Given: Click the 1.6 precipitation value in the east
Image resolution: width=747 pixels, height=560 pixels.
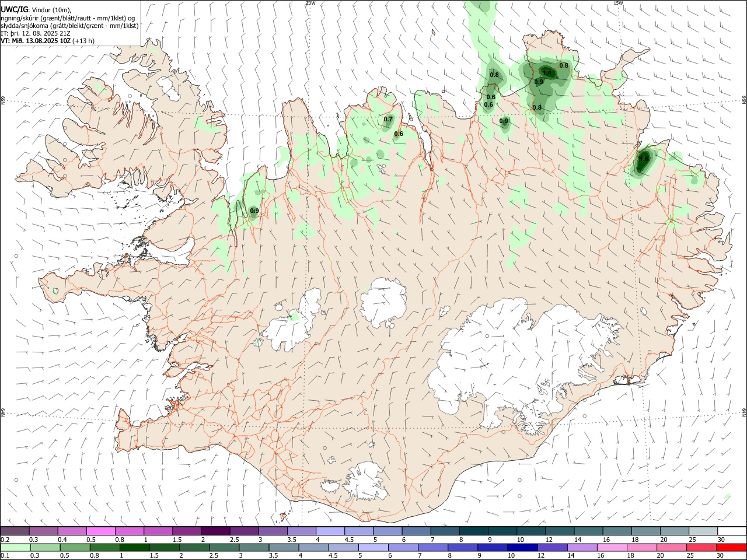Looking at the screenshot, I should [x=644, y=159].
